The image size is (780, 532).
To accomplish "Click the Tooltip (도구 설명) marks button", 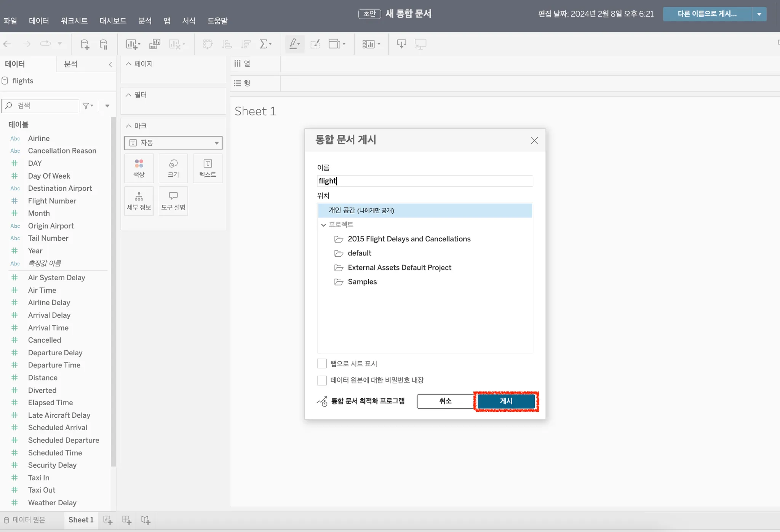I will 173,201.
